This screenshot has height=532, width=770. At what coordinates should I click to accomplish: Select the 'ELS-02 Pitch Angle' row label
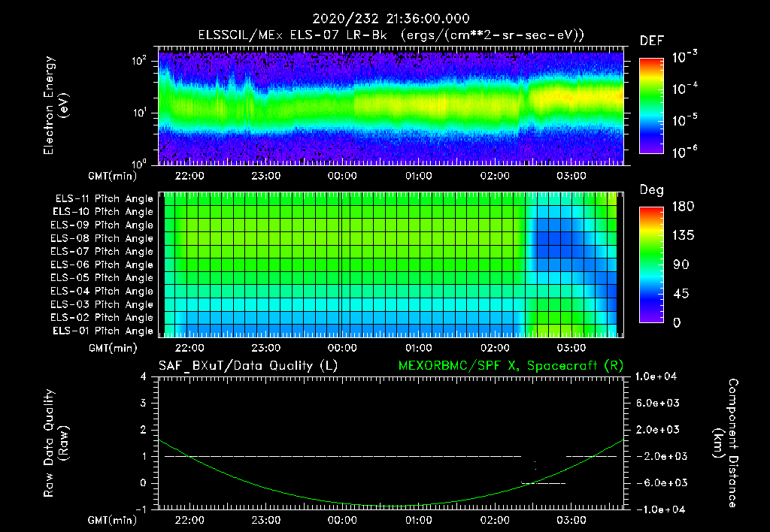coord(102,318)
